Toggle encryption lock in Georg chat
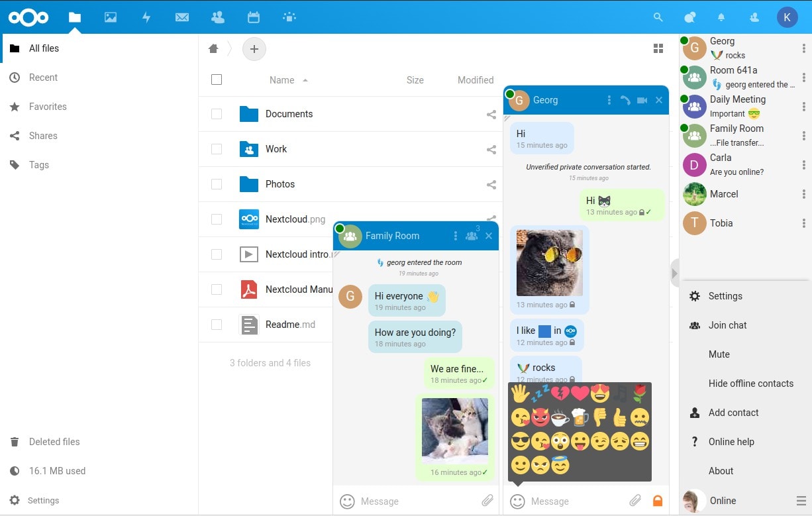 pos(658,501)
